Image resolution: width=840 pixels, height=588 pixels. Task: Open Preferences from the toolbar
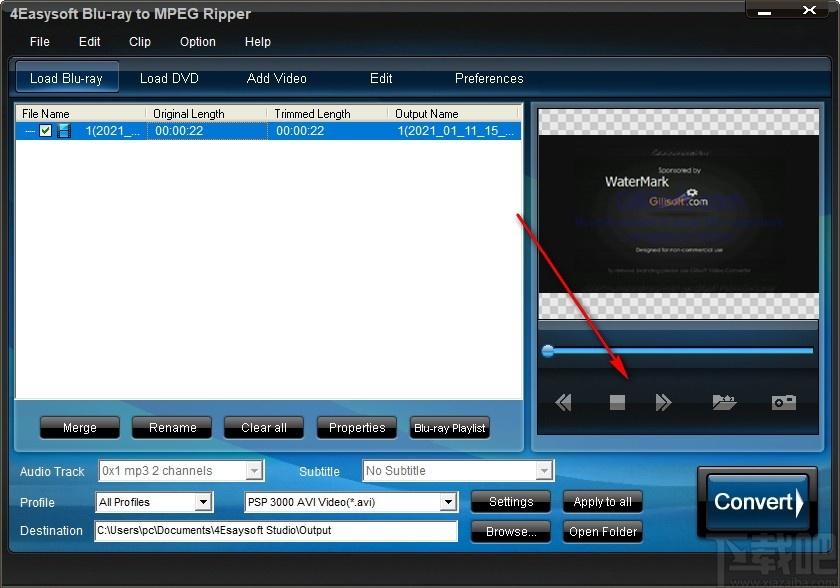pos(489,78)
